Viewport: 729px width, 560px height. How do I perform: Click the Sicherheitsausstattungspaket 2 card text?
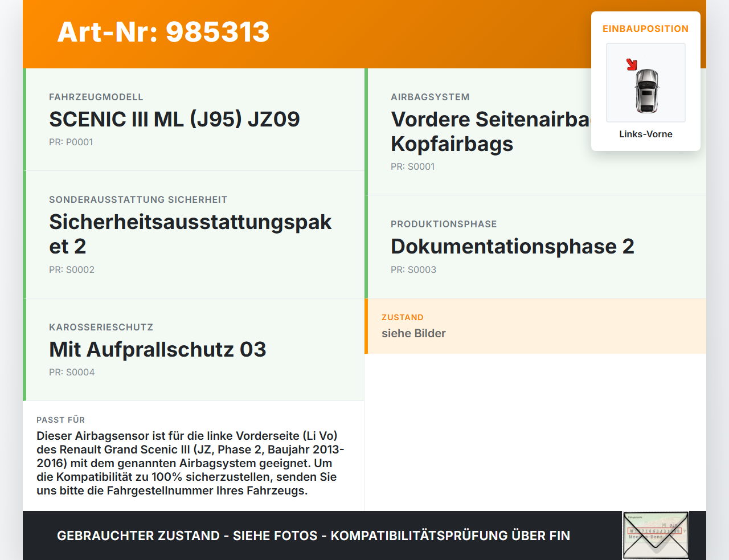point(190,234)
